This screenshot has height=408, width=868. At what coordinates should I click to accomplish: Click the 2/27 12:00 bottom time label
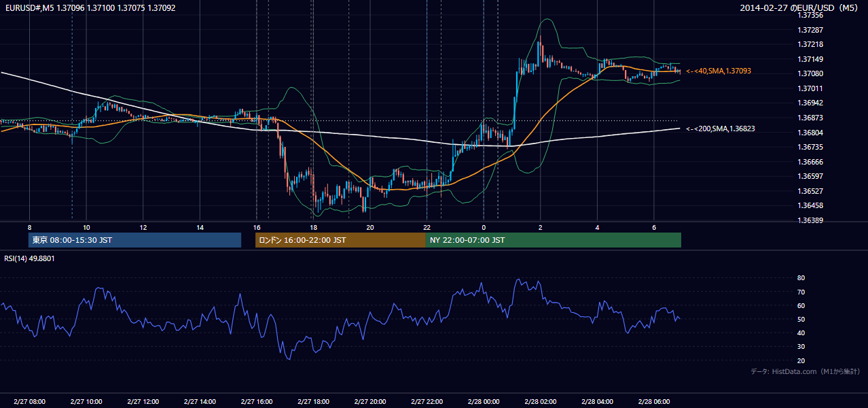click(x=143, y=402)
